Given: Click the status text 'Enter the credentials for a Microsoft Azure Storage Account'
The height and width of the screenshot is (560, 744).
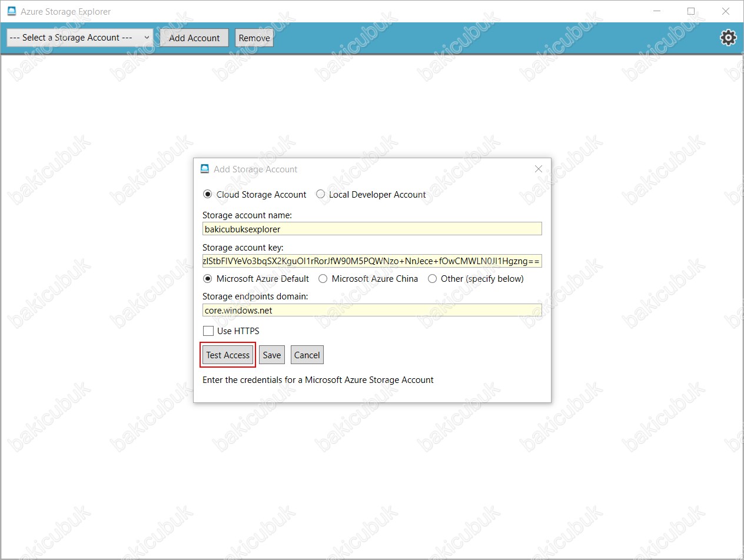Looking at the screenshot, I should tap(318, 380).
